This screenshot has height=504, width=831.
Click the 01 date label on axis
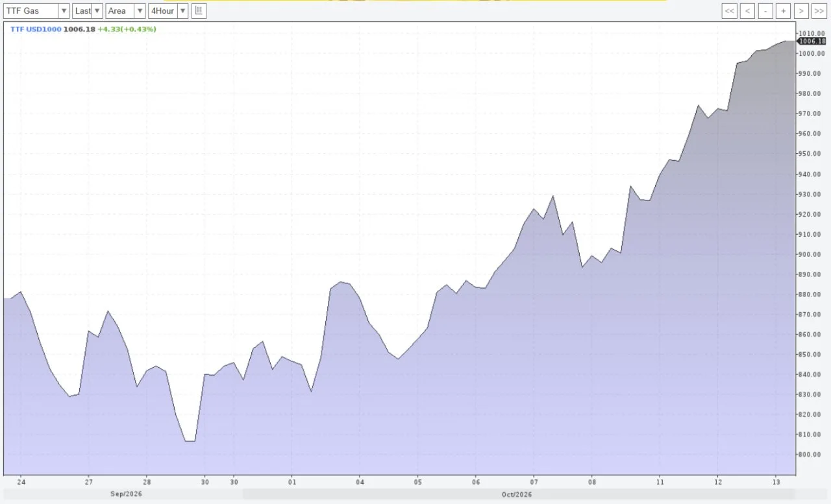(292, 482)
